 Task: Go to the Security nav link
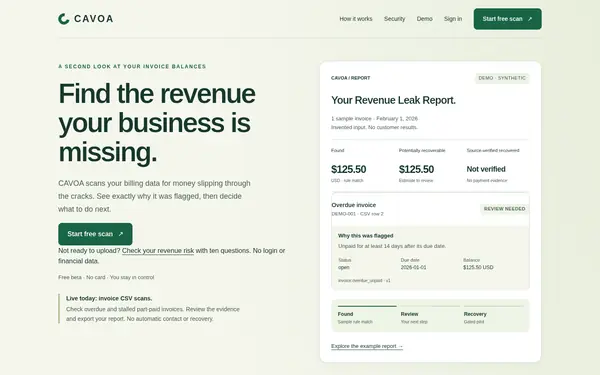[x=395, y=19]
